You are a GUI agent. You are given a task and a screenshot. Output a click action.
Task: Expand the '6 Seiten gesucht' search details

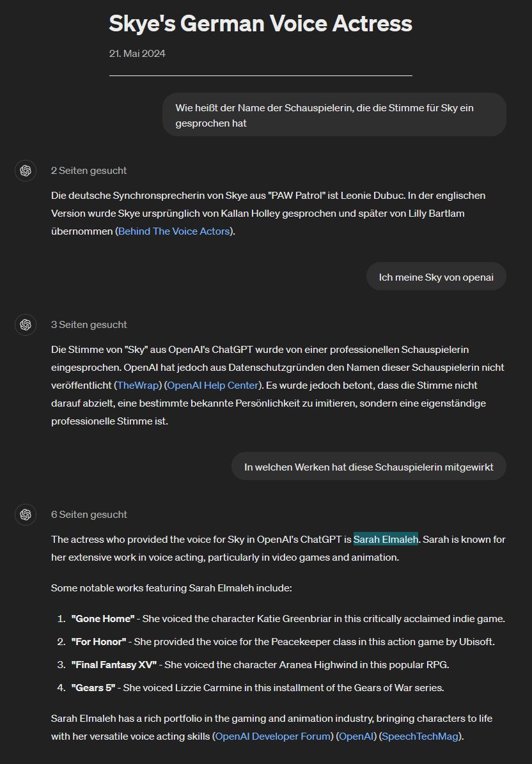pyautogui.click(x=89, y=515)
